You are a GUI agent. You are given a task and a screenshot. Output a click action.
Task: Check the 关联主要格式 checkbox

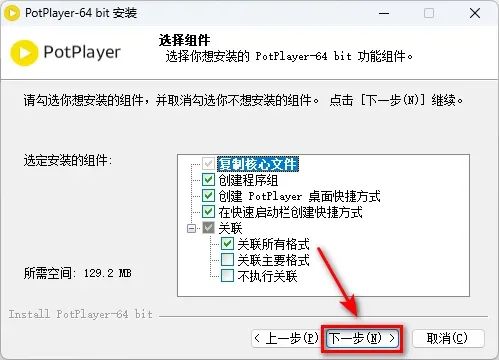[227, 260]
